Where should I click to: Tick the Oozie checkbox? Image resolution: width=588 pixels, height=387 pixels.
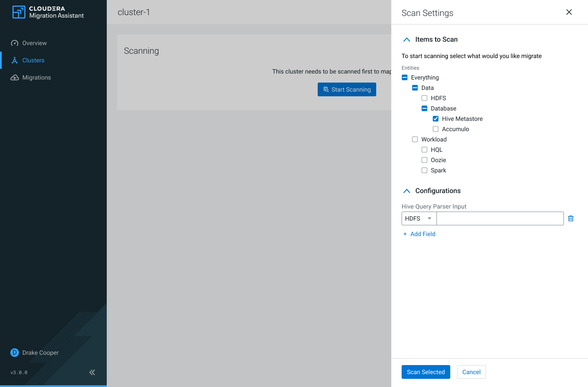point(424,160)
